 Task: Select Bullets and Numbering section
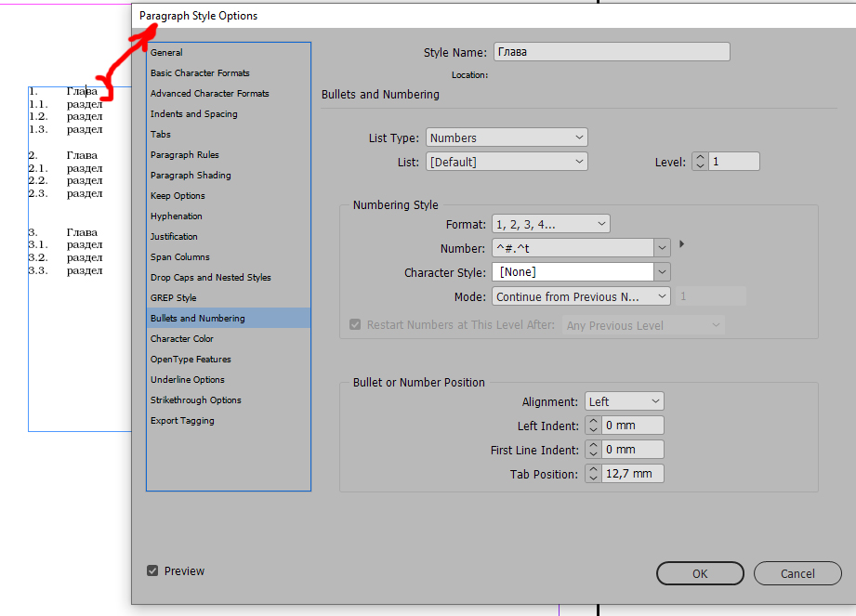coord(229,318)
